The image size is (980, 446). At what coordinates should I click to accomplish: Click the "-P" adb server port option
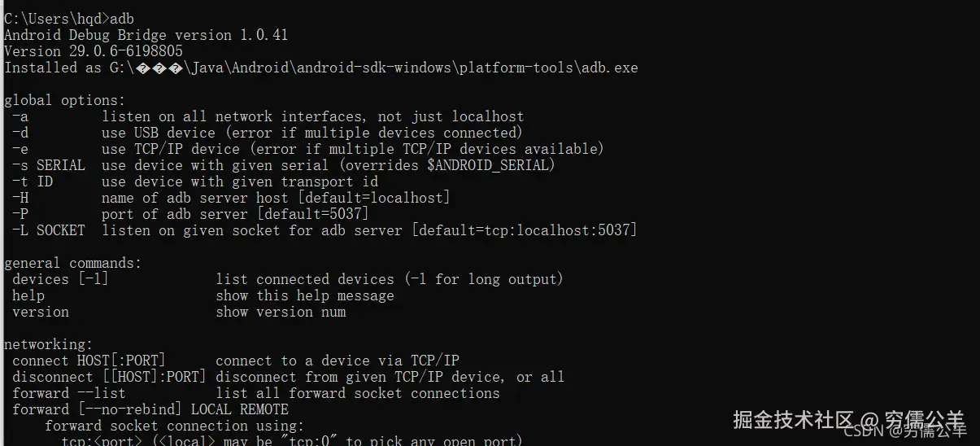tap(21, 214)
